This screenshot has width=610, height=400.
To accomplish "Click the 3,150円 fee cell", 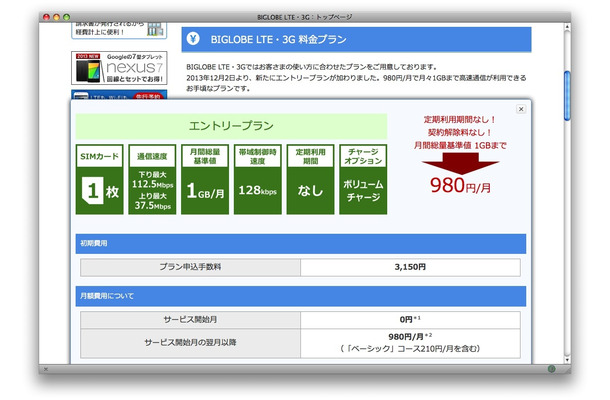I will (x=410, y=267).
